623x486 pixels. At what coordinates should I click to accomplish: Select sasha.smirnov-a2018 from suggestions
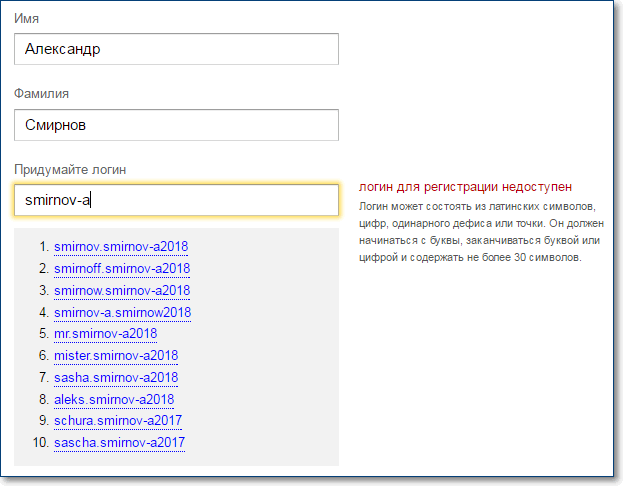point(116,377)
